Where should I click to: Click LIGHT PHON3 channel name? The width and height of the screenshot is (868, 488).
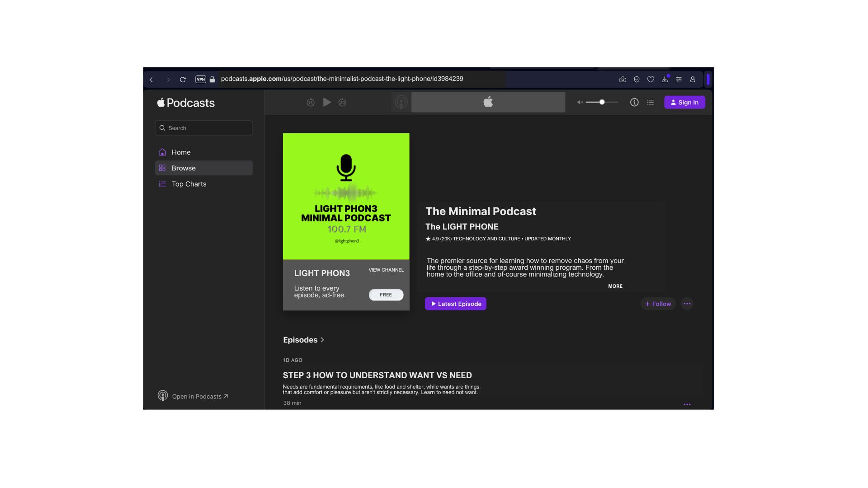322,273
